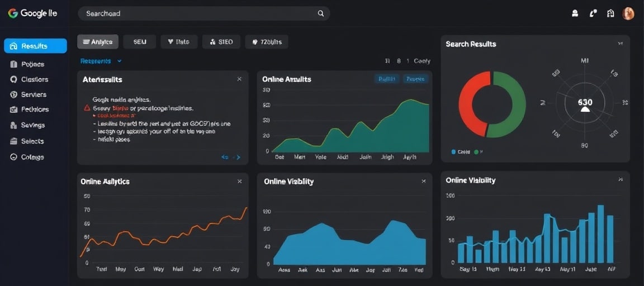Click the white pointer under the 630 gauge value
This screenshot has width=644, height=286.
click(x=585, y=109)
